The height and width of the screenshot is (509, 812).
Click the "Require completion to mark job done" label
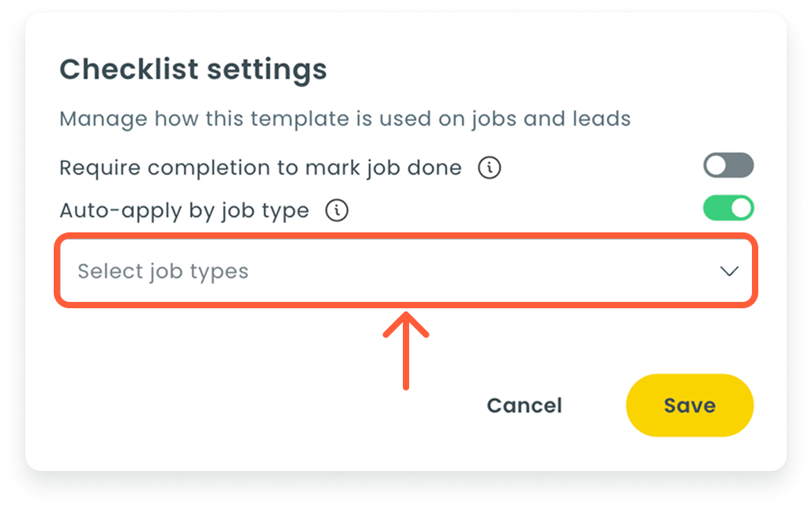261,168
